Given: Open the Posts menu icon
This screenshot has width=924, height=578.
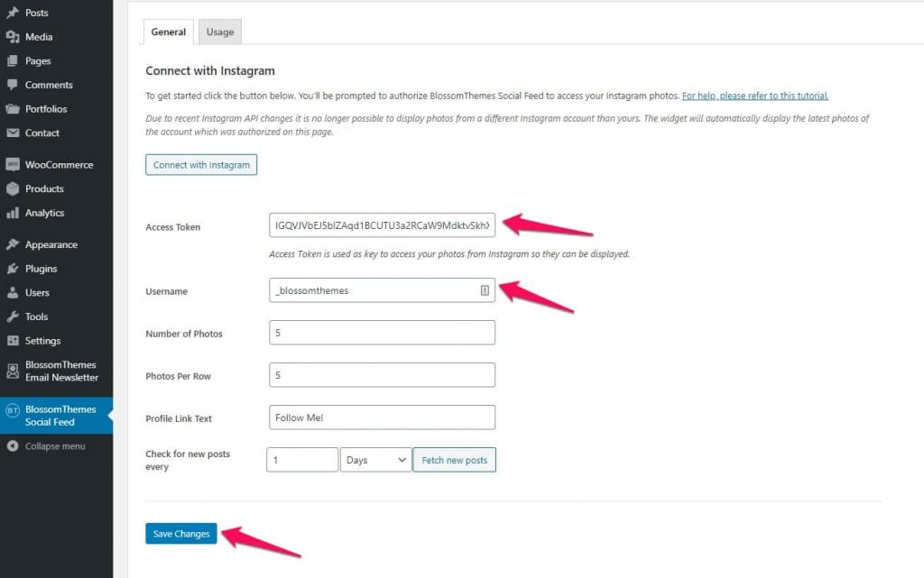Looking at the screenshot, I should [11, 13].
